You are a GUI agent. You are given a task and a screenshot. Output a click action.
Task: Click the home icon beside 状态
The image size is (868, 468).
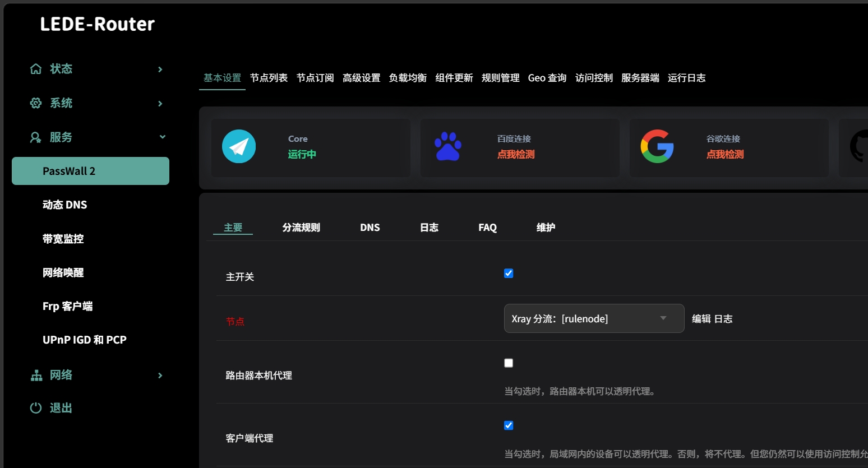click(36, 69)
